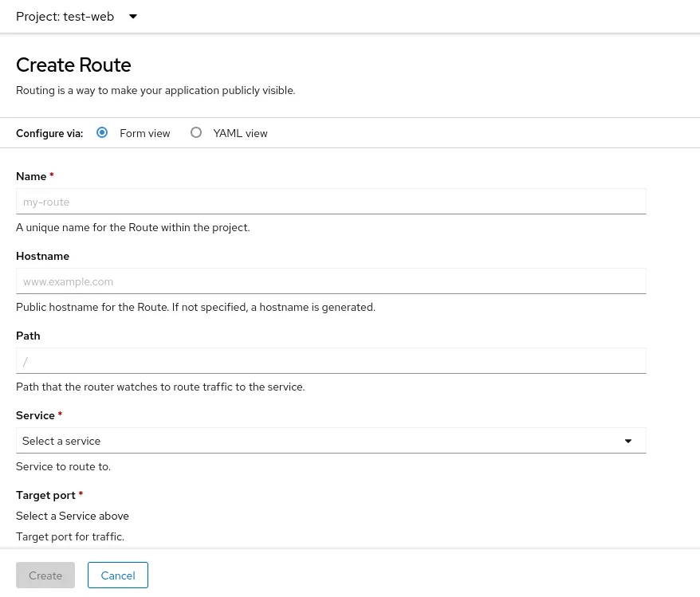Viewport: 700px width, 597px height.
Task: Click the "Service" field label
Action: pyautogui.click(x=35, y=415)
